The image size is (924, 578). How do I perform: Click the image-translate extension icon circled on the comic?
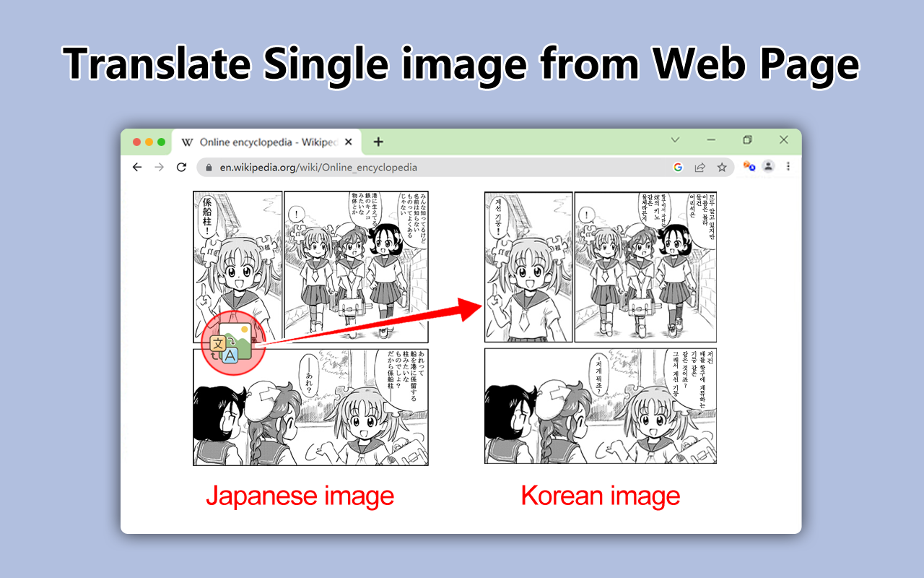[231, 342]
